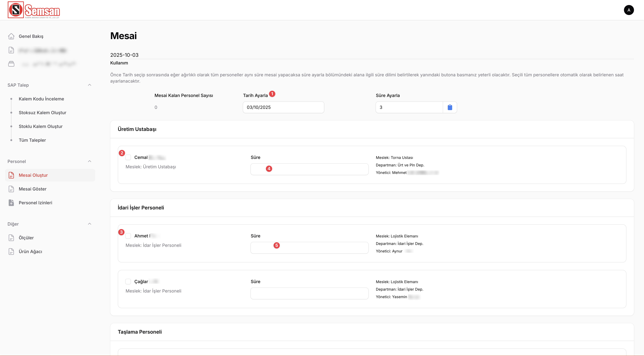The width and height of the screenshot is (644, 356).
Task: Tick the Çağlar checkbox
Action: [128, 282]
